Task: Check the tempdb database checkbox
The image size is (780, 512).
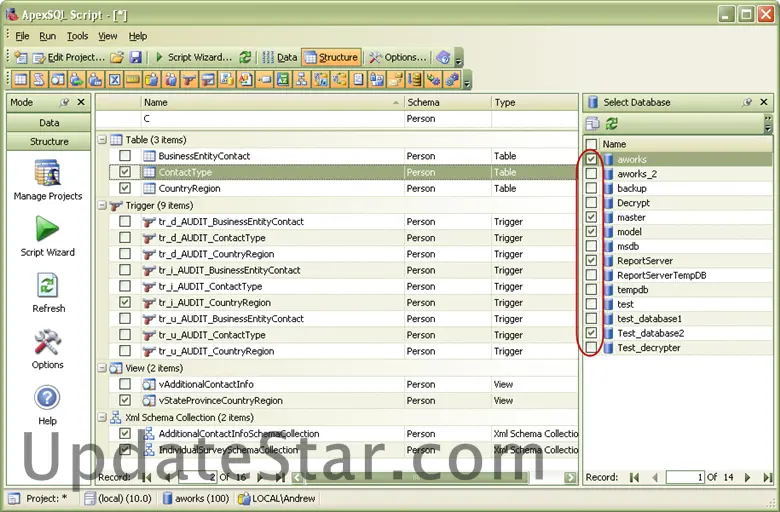Action: point(591,289)
